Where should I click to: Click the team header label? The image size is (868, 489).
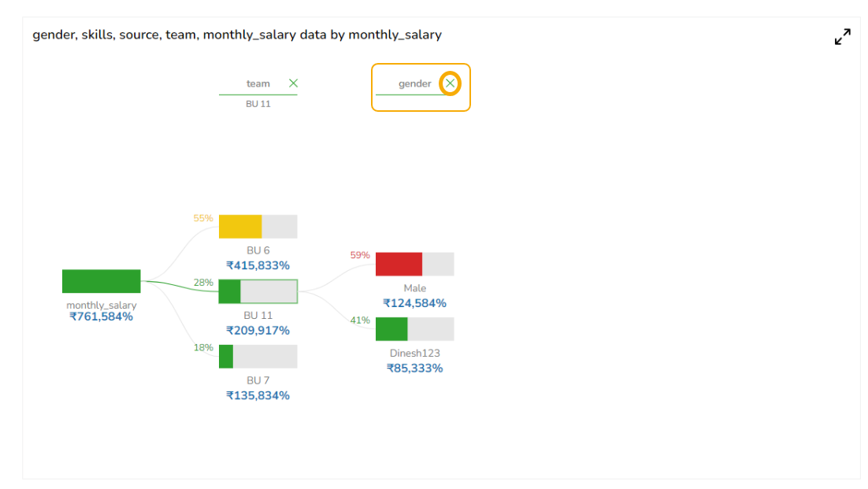click(258, 83)
